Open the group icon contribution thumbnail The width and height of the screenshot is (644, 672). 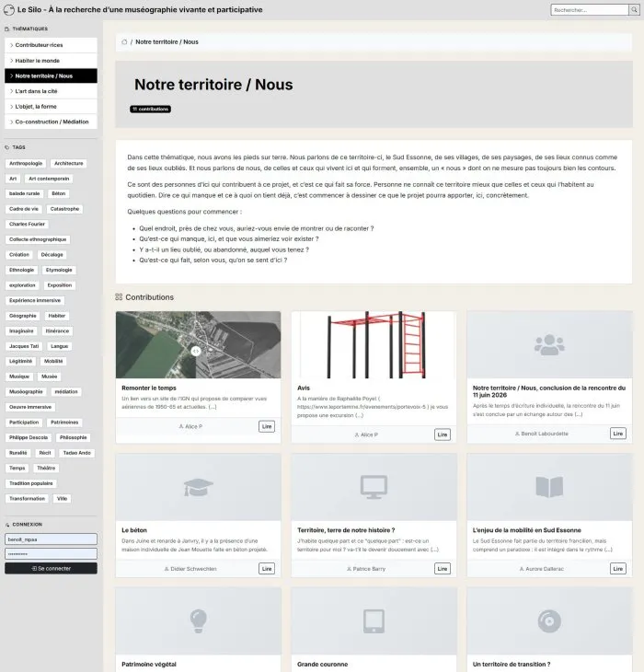(549, 344)
